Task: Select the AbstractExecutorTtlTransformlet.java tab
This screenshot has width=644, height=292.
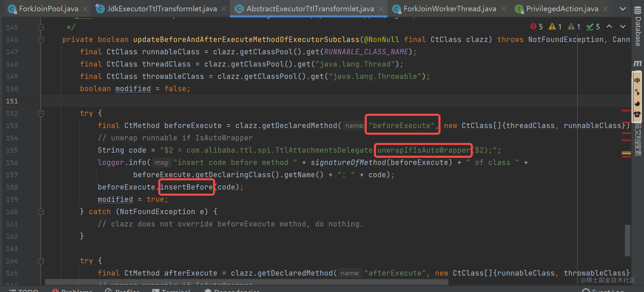Action: point(309,9)
